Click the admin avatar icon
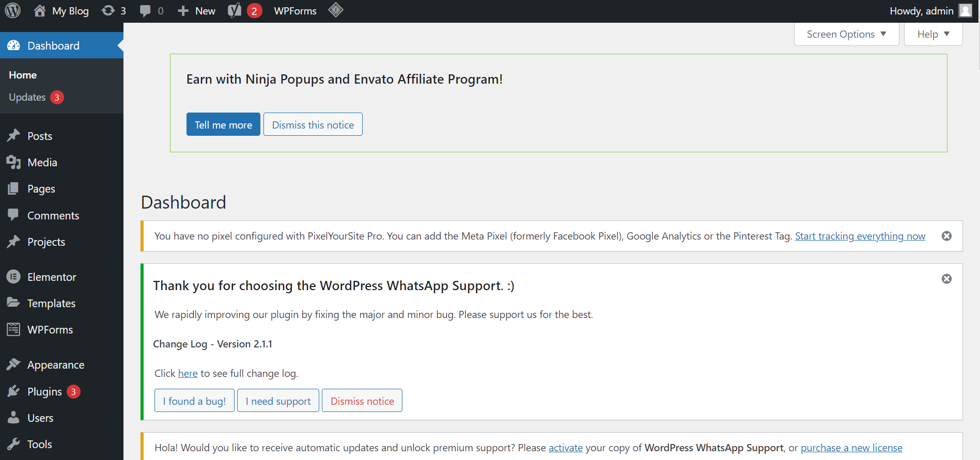The width and height of the screenshot is (980, 460). tap(965, 11)
